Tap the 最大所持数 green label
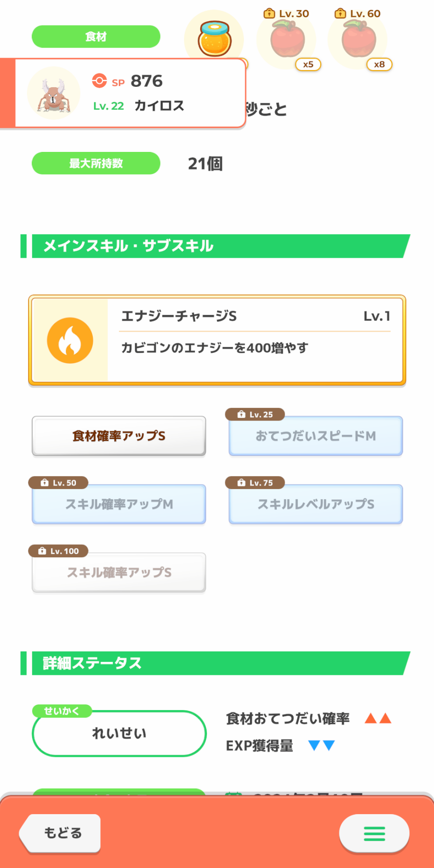 tap(96, 163)
